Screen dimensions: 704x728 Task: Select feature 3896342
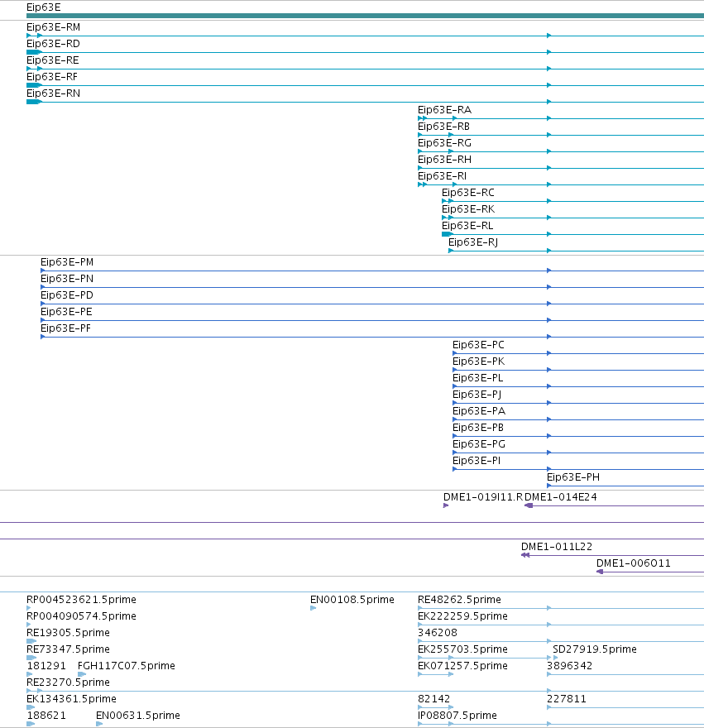point(569,666)
